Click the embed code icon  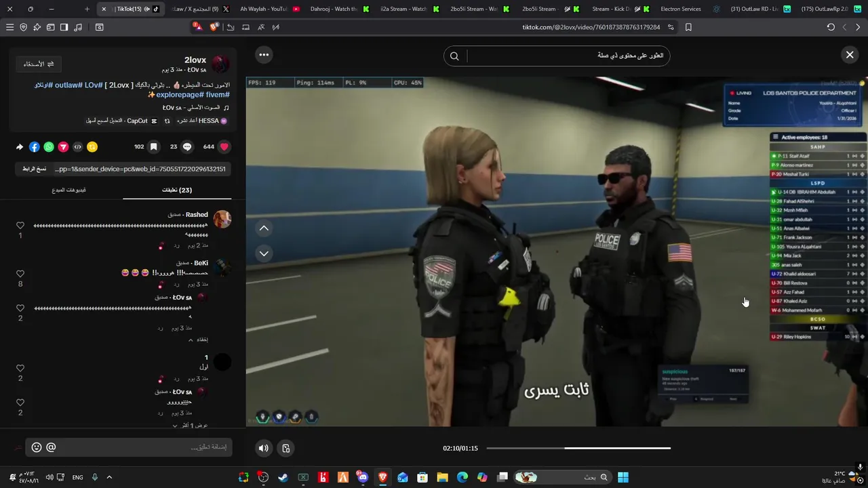[77, 147]
